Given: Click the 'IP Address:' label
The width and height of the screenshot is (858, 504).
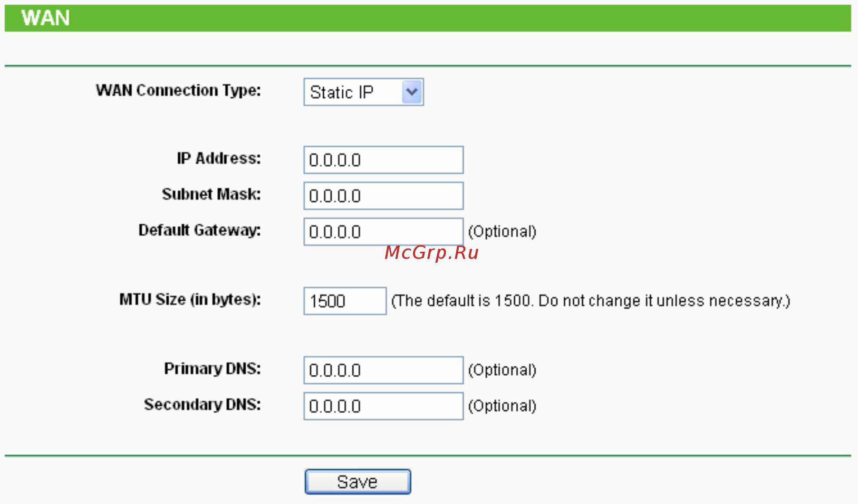Looking at the screenshot, I should [219, 158].
